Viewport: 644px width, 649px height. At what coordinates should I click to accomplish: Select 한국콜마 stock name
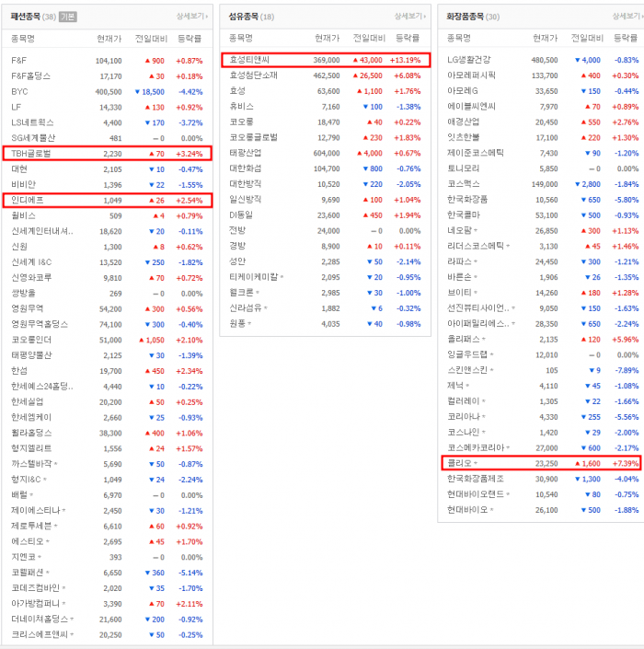pyautogui.click(x=464, y=214)
